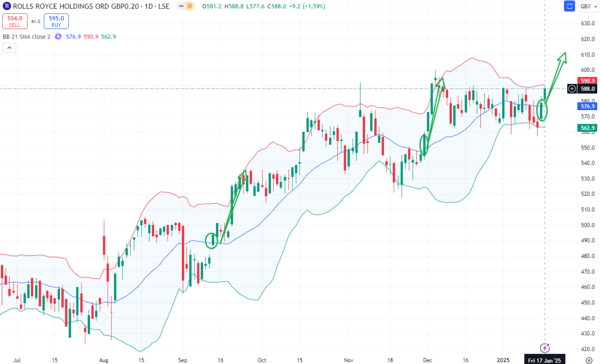
Task: Click the Nov label on the time axis
Action: [x=348, y=359]
